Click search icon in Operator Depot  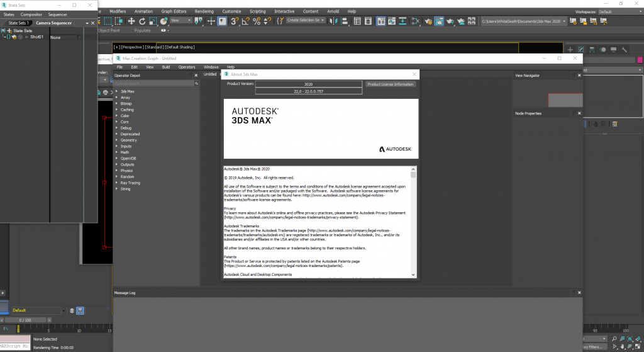(x=196, y=84)
